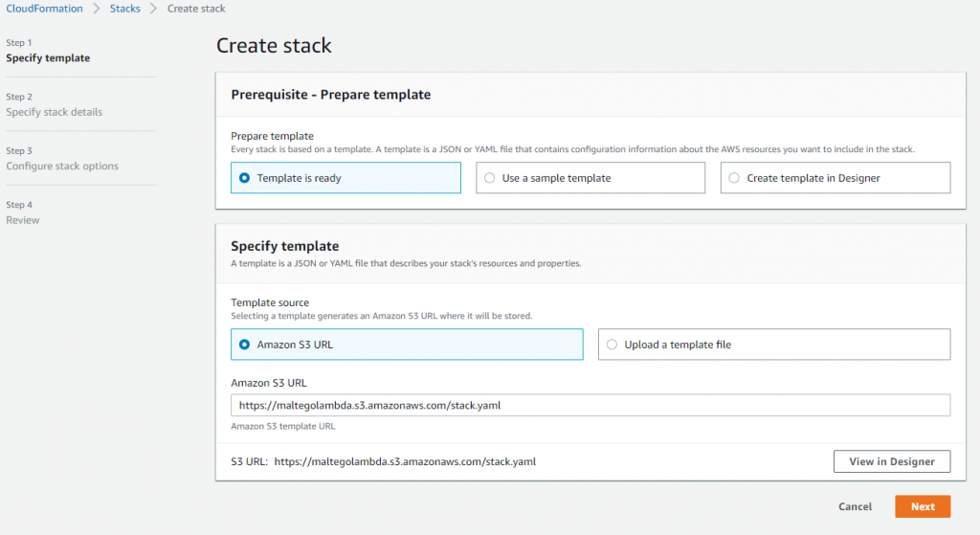980x535 pixels.
Task: Click the orange Next button
Action: click(923, 506)
